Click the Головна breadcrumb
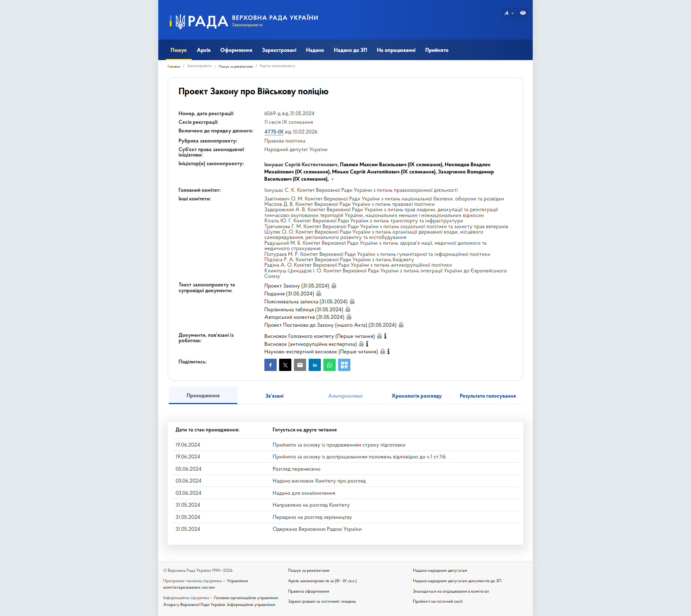The image size is (691, 616). (x=174, y=66)
